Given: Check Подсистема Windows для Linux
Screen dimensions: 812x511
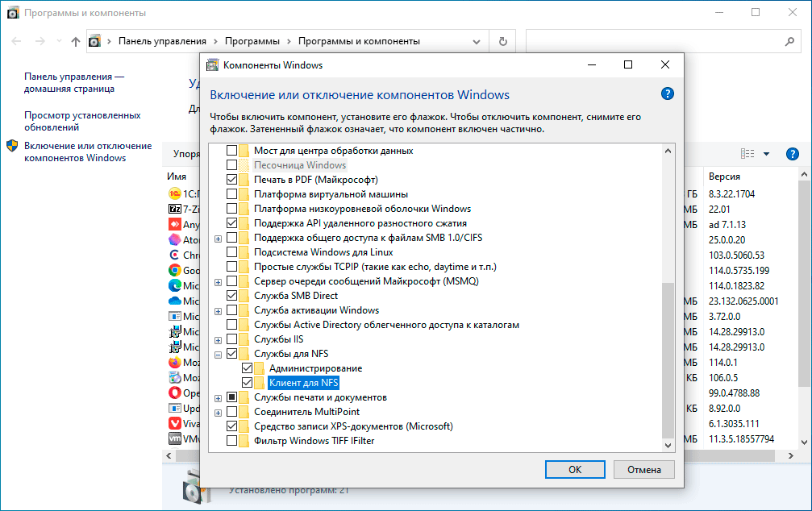Looking at the screenshot, I should pyautogui.click(x=232, y=252).
